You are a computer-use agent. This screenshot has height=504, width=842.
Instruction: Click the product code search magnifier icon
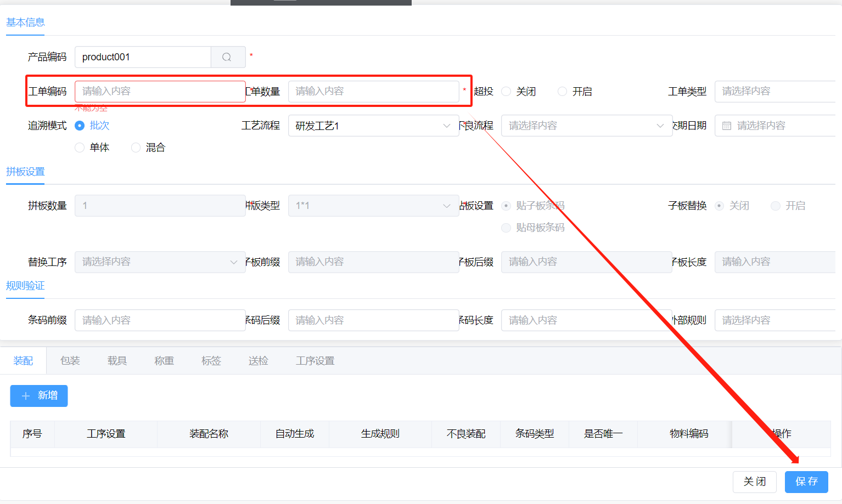pyautogui.click(x=227, y=57)
